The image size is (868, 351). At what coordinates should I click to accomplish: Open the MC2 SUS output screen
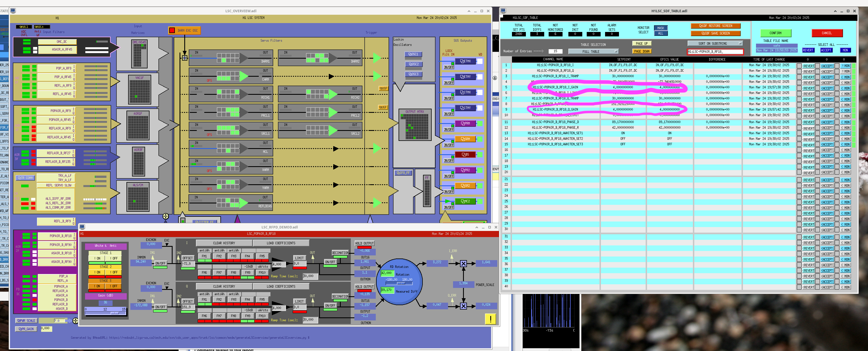click(465, 201)
